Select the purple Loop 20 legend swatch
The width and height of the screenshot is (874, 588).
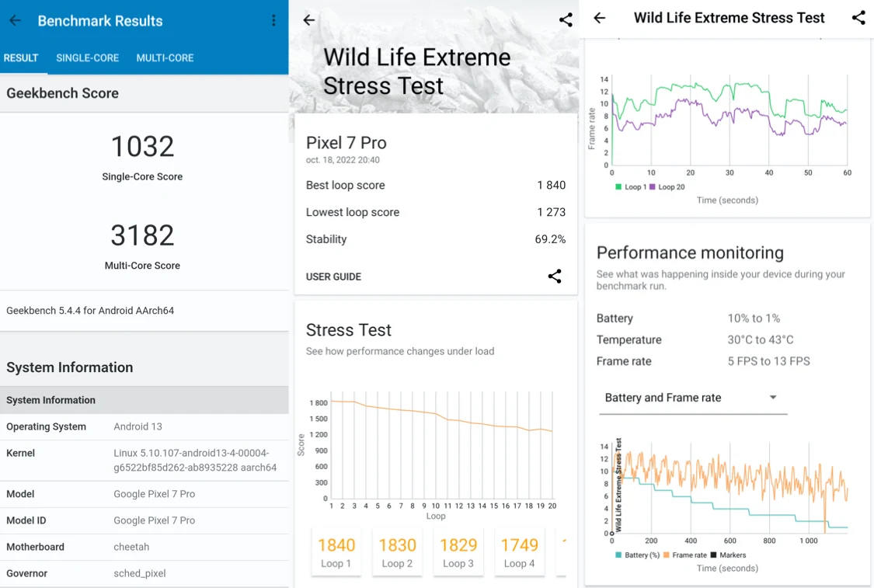point(652,186)
